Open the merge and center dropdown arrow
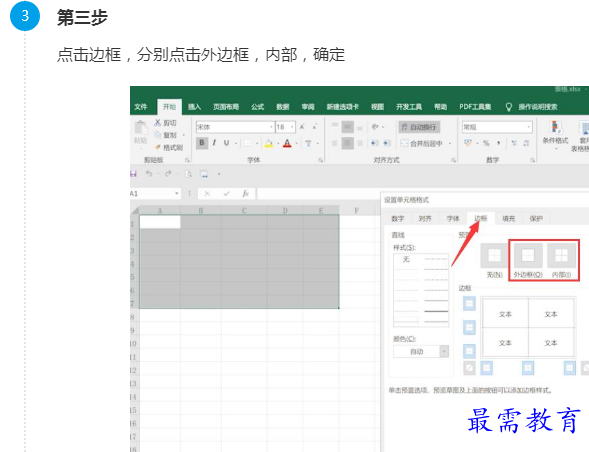 (x=450, y=143)
